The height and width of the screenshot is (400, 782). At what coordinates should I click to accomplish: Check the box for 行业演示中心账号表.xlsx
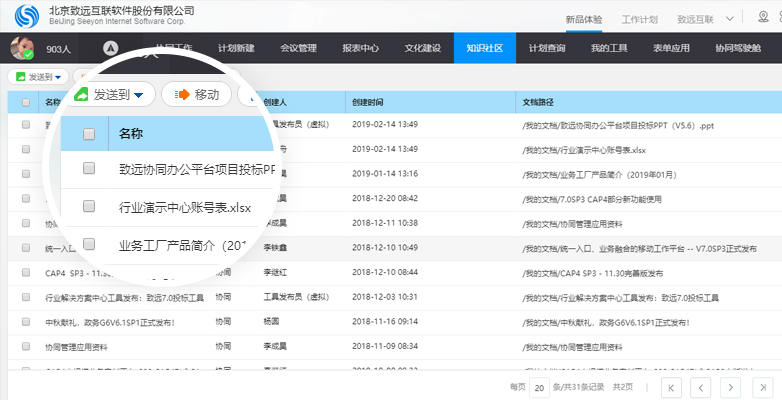coord(89,207)
